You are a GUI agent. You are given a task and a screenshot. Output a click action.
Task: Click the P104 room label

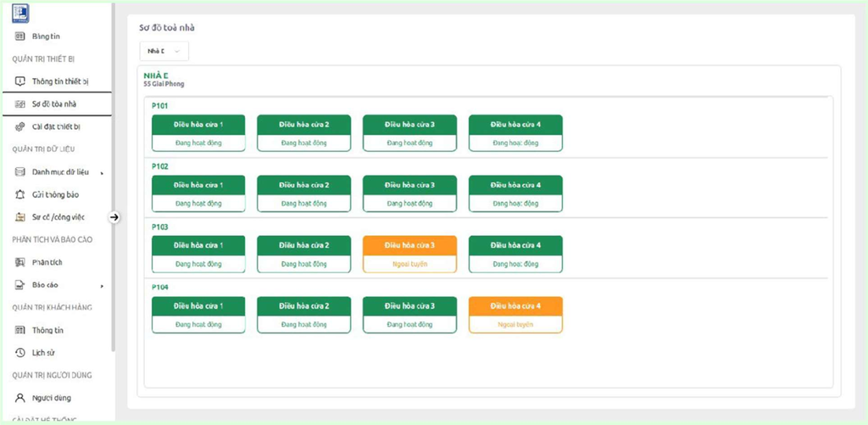160,287
